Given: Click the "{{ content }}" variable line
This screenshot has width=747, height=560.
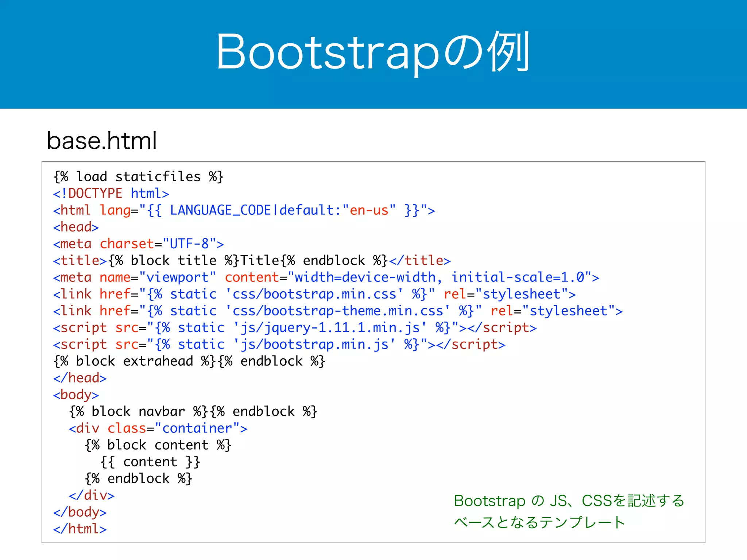Looking at the screenshot, I should (x=150, y=462).
